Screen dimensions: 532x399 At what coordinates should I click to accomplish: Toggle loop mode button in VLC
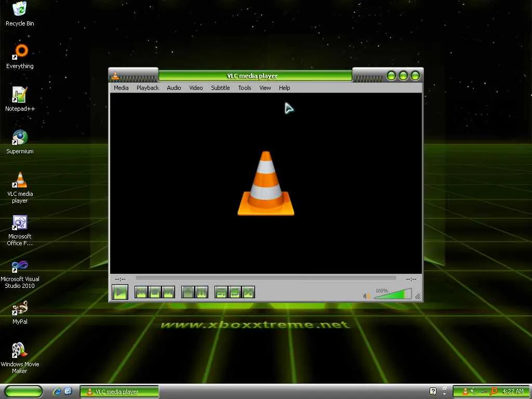pyautogui.click(x=235, y=292)
